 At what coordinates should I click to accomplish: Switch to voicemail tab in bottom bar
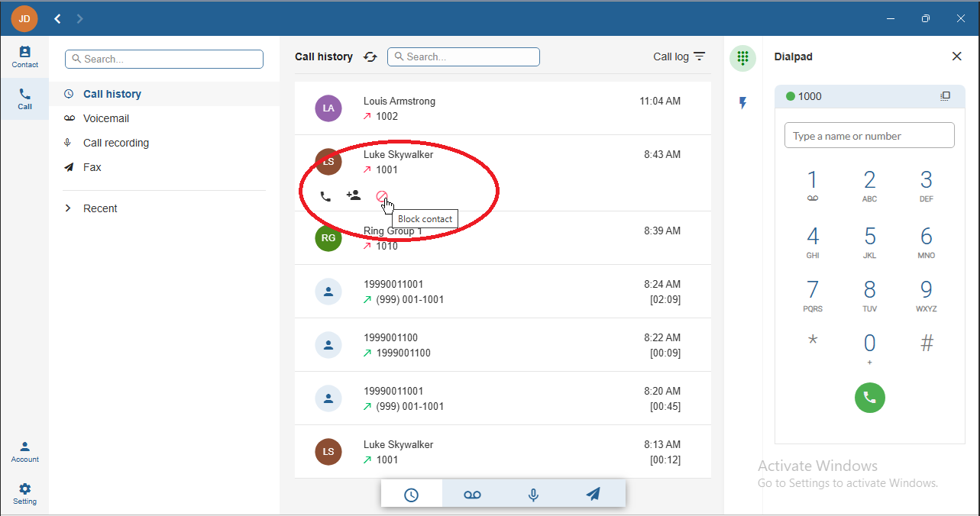tap(472, 495)
